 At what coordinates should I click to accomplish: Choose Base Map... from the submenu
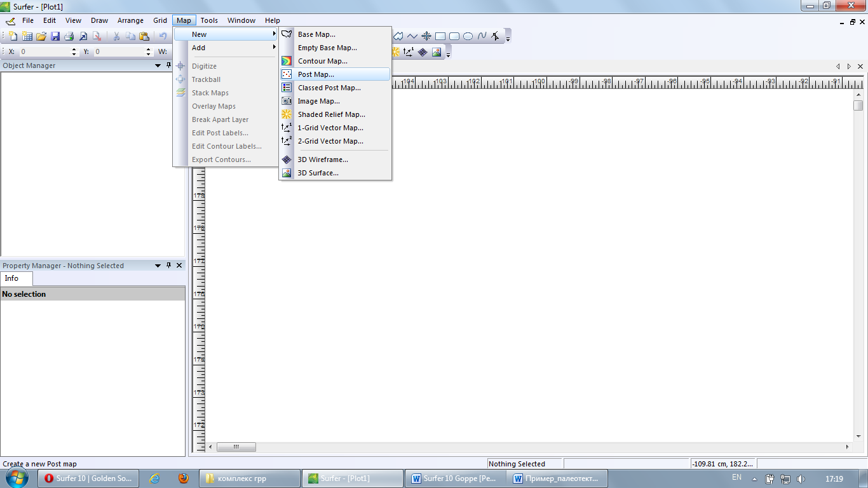click(335, 34)
